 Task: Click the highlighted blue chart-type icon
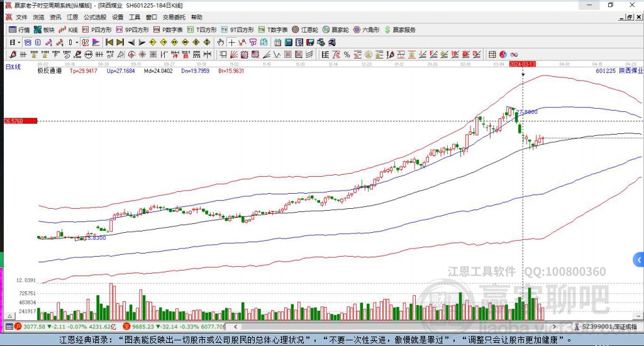[x=27, y=42]
